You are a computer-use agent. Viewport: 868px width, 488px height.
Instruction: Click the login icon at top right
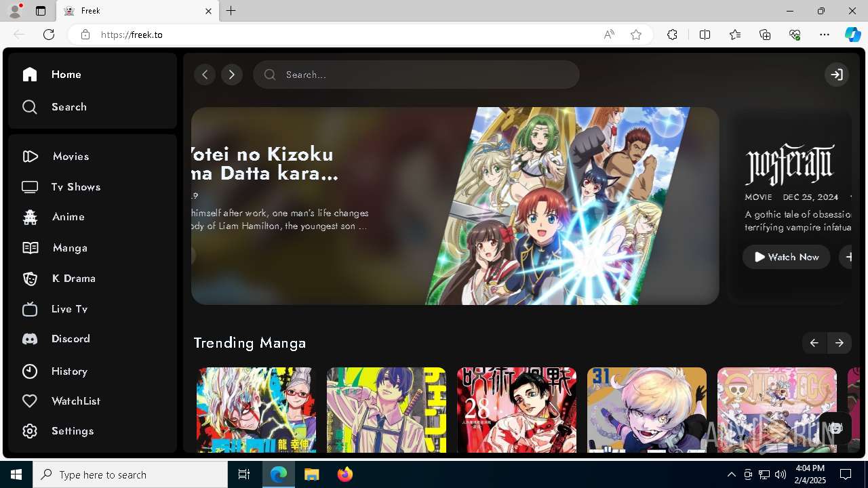click(x=837, y=75)
